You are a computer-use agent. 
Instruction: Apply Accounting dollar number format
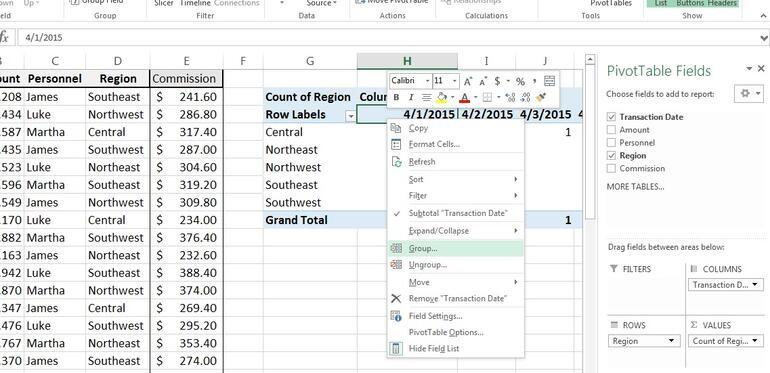(497, 81)
